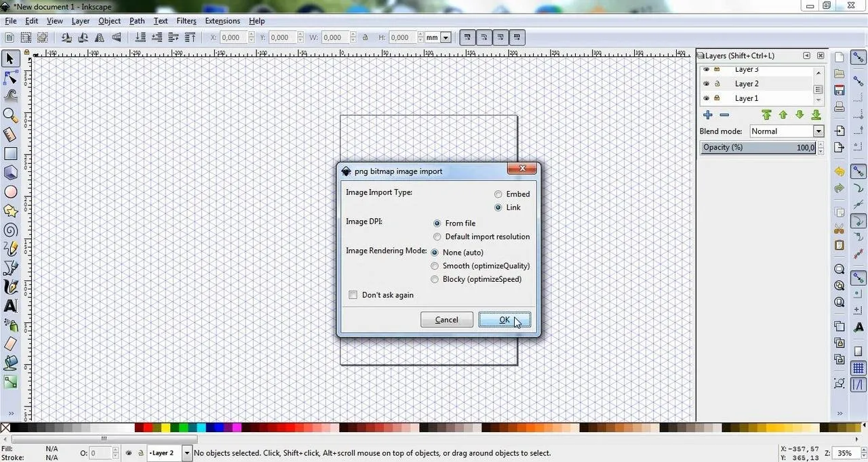Click the Opacity spinner arrows

pos(821,148)
